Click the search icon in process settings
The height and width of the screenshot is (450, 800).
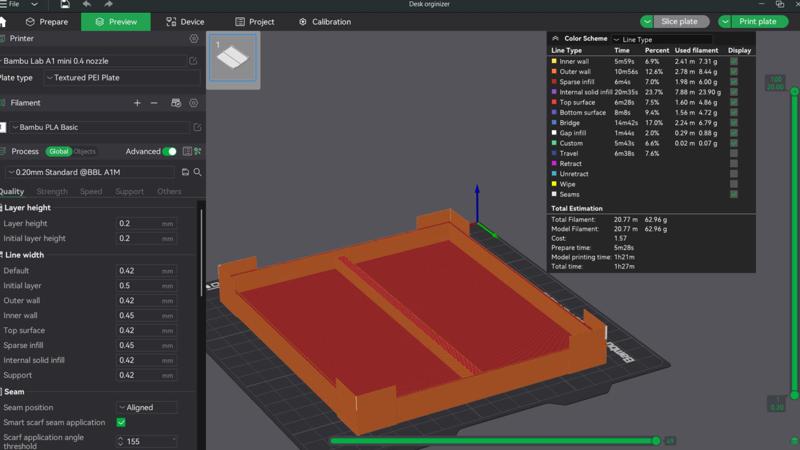coord(198,172)
